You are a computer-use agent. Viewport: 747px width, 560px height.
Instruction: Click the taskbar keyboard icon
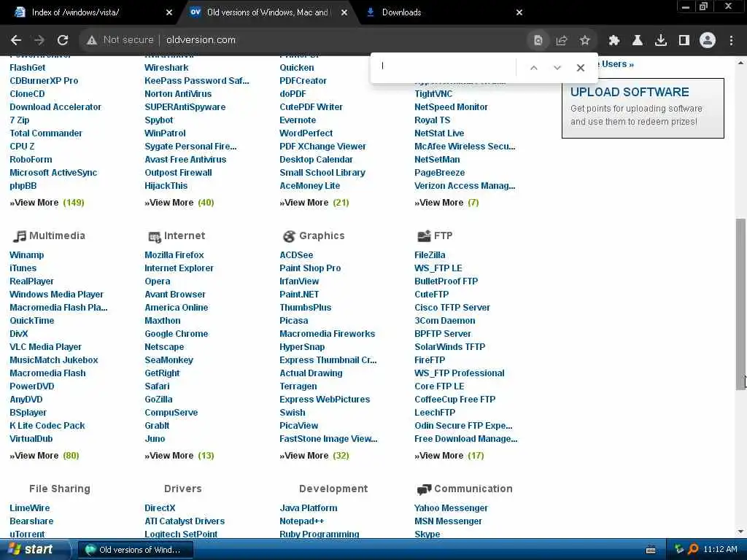[x=651, y=550]
